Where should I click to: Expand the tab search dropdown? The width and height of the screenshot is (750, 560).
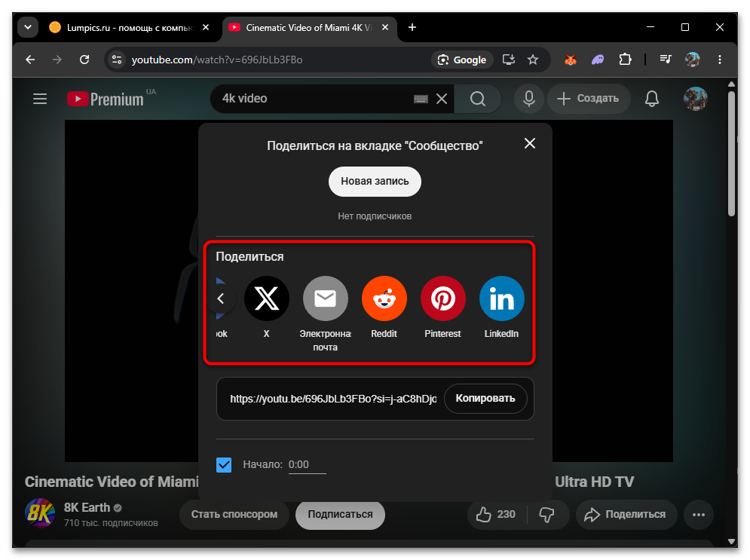pyautogui.click(x=28, y=28)
